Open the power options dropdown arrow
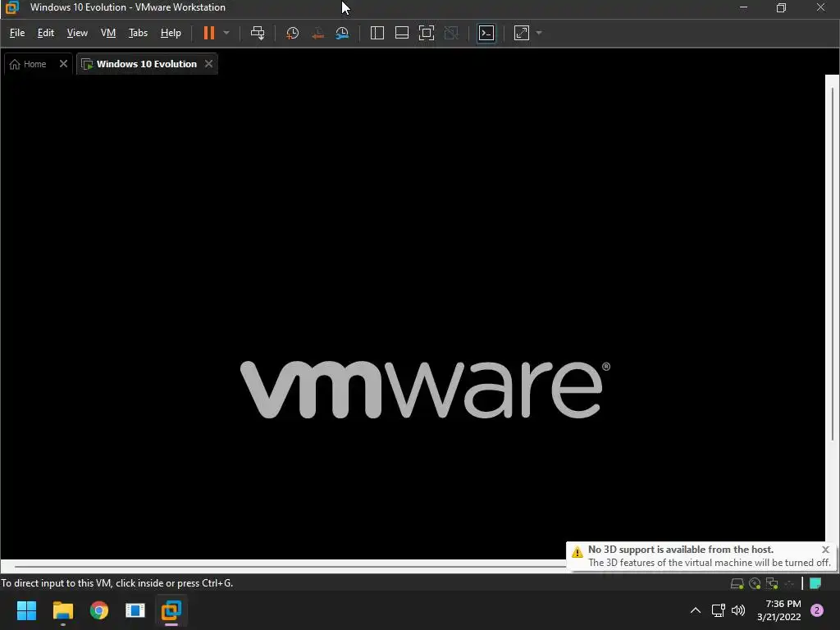The width and height of the screenshot is (840, 630). pyautogui.click(x=226, y=33)
